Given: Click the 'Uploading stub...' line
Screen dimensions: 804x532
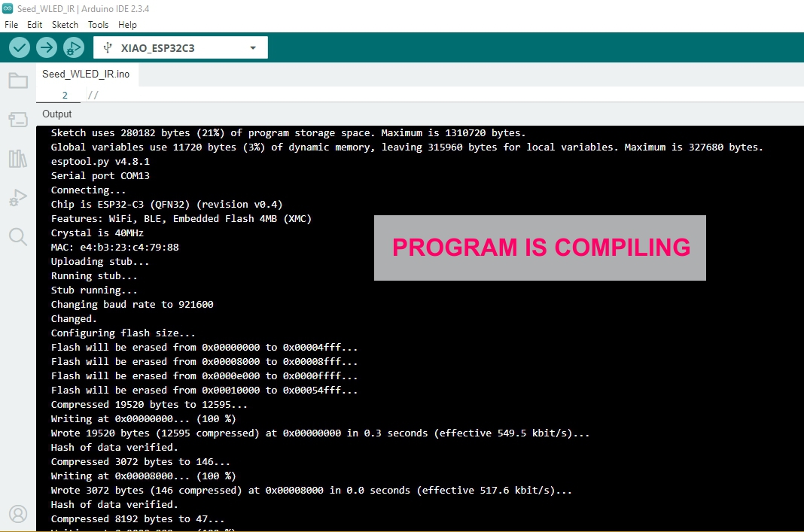Looking at the screenshot, I should (100, 261).
